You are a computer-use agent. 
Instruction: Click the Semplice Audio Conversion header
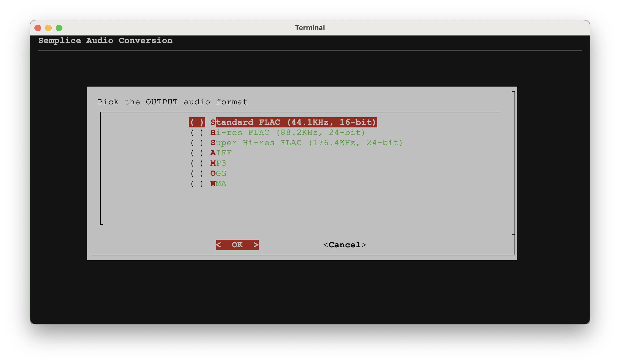[x=105, y=40]
